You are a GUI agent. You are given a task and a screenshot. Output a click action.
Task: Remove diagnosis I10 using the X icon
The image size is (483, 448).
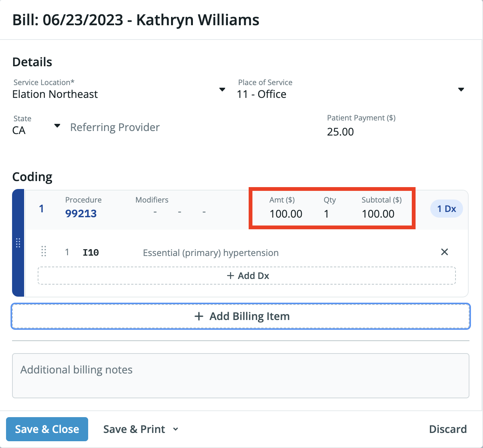click(x=445, y=252)
